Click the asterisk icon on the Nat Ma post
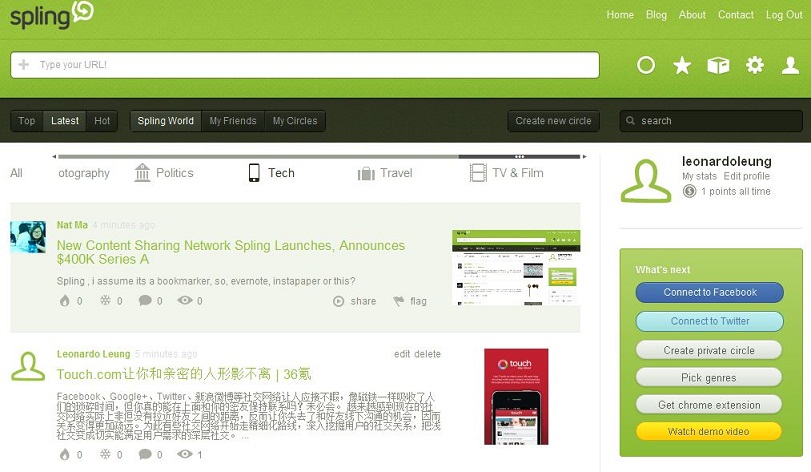This screenshot has height=472, width=811. 105,300
